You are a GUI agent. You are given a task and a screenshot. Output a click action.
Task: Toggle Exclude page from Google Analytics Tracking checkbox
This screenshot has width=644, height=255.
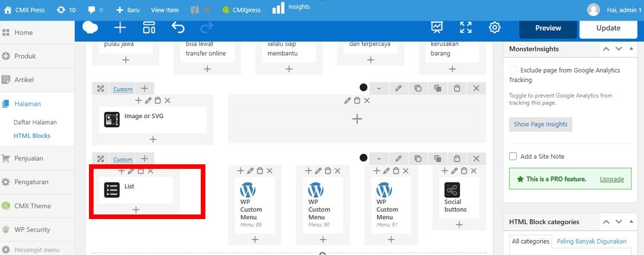pos(513,70)
